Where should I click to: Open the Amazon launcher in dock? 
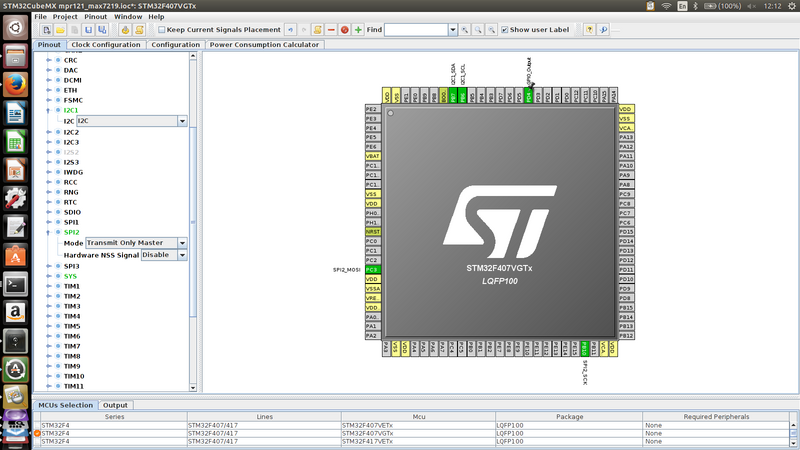pos(15,313)
